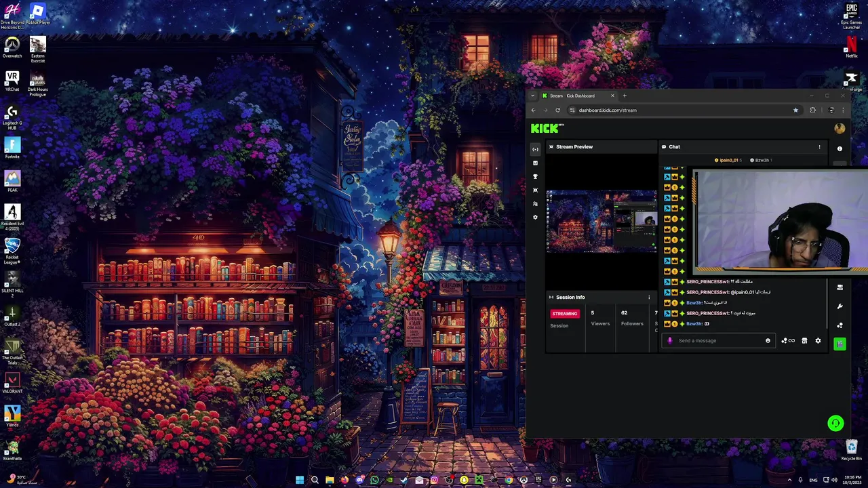Click the ipain0_01 user chip in chat
This screenshot has height=488, width=868.
click(728, 160)
